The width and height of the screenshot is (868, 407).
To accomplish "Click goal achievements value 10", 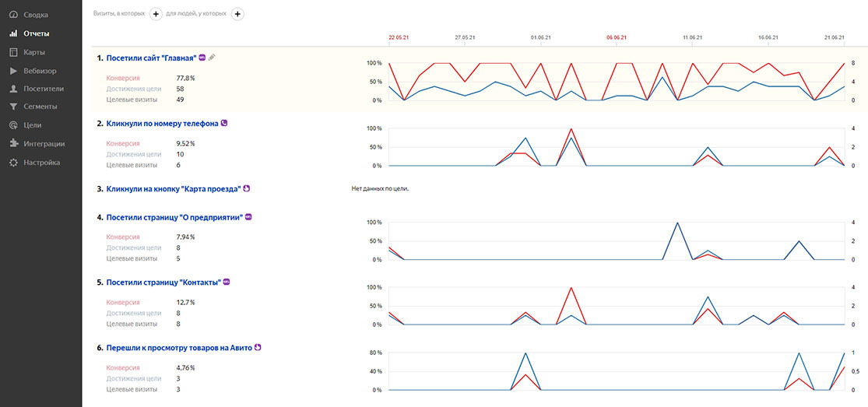I will [180, 154].
